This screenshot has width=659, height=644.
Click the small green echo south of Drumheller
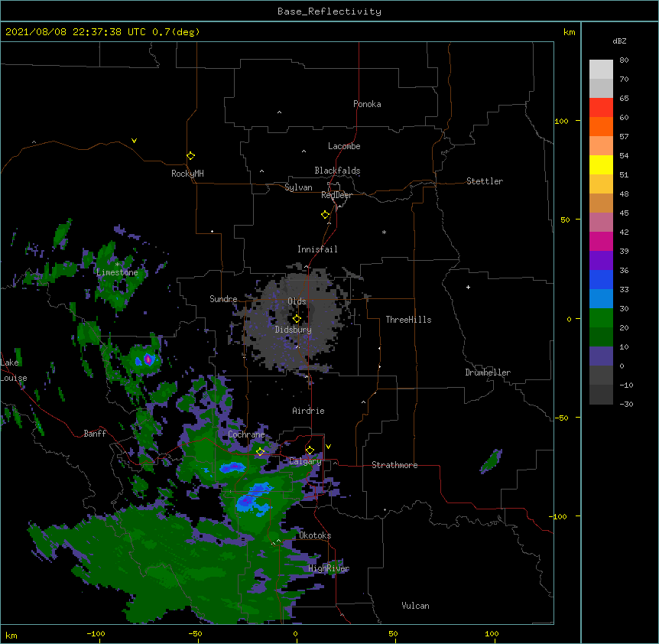tap(492, 461)
